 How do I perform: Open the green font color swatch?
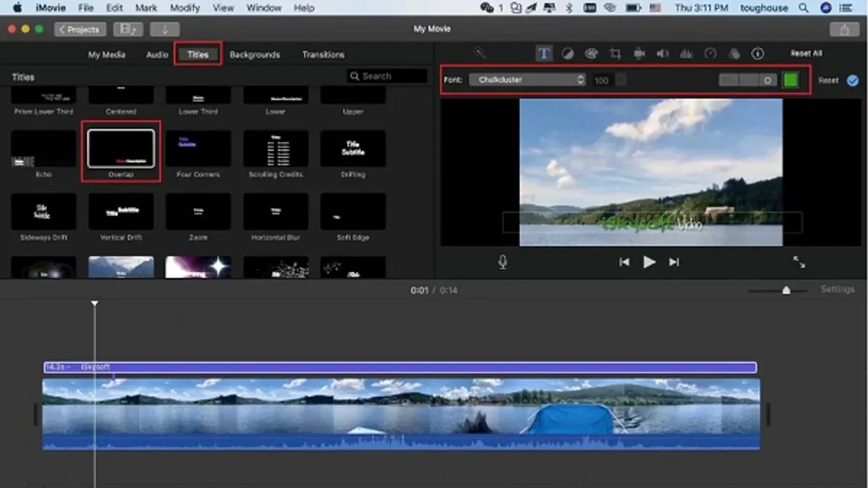click(x=791, y=80)
